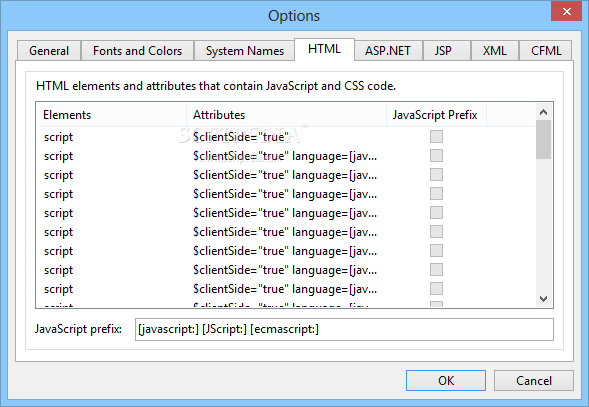This screenshot has width=589, height=407.
Task: Click the JavaScript Prefix column header
Action: 436,115
